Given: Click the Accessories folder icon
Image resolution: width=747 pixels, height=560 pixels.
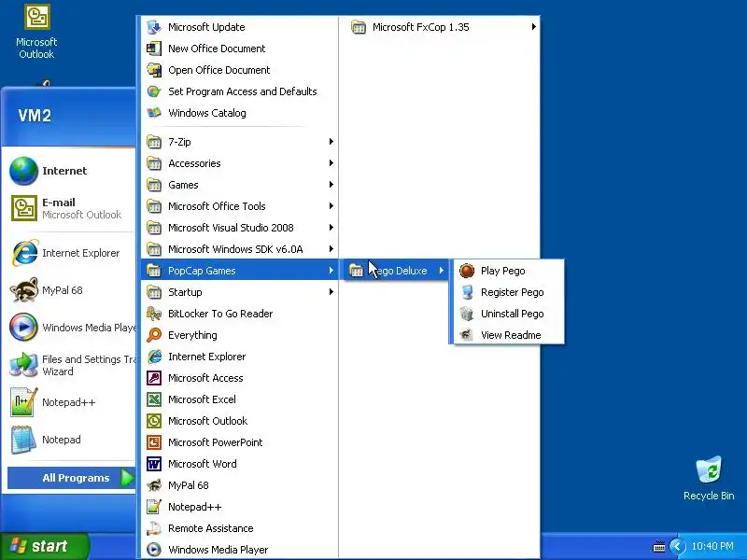Looking at the screenshot, I should [x=154, y=163].
